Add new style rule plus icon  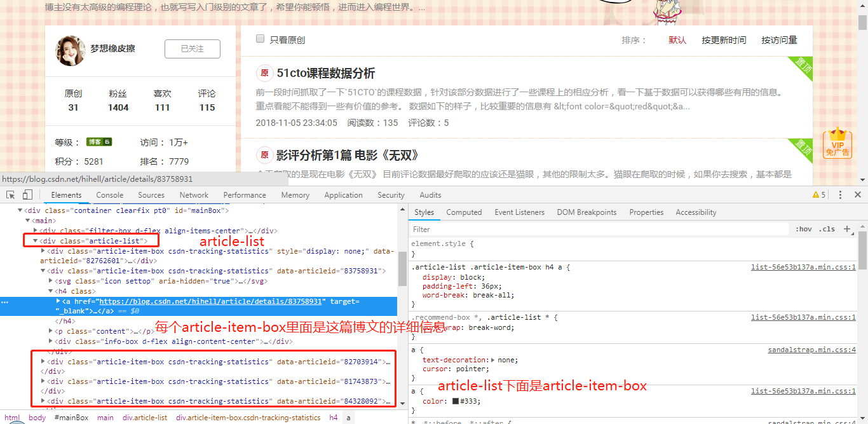pos(848,229)
